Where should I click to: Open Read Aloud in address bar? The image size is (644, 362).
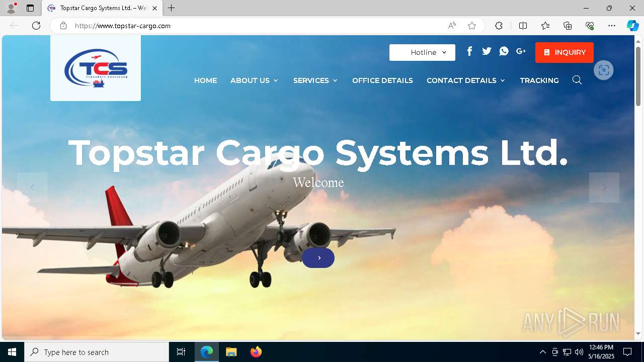(x=452, y=26)
